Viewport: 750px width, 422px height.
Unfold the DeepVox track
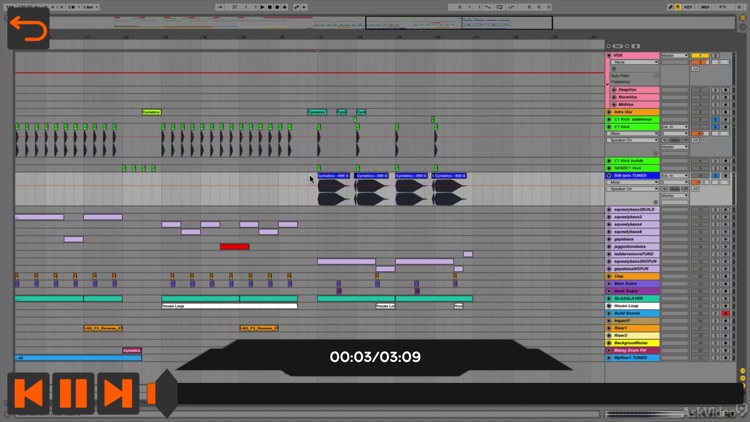point(614,90)
